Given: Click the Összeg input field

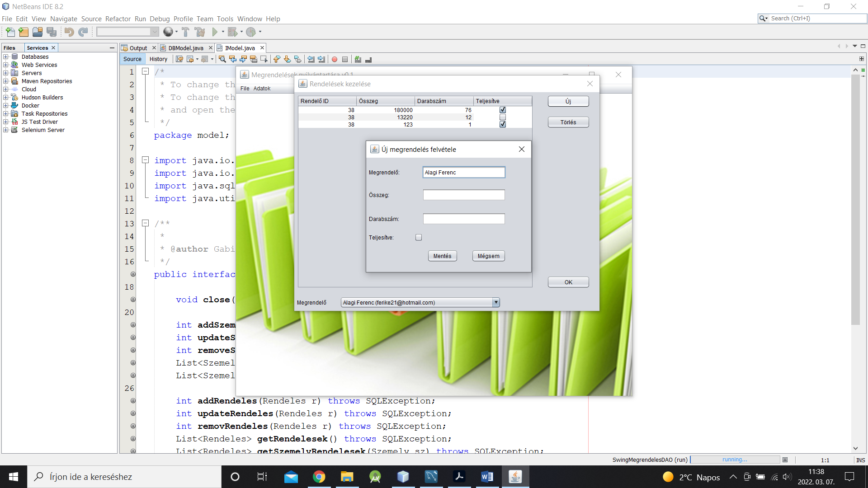Looking at the screenshot, I should click(464, 195).
